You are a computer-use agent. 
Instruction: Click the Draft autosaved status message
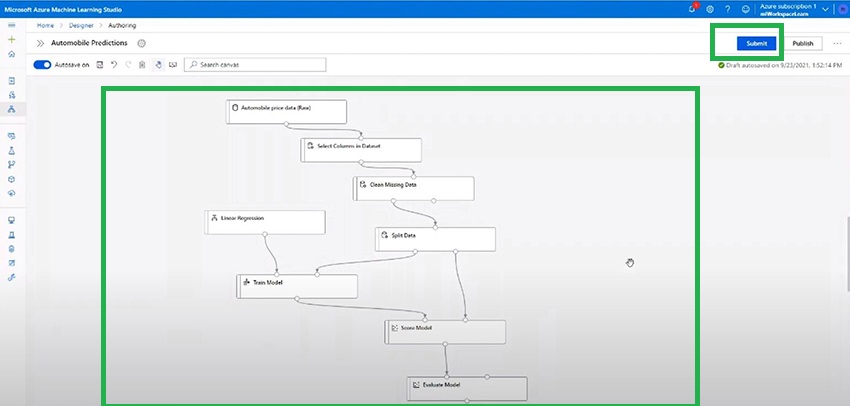click(780, 65)
